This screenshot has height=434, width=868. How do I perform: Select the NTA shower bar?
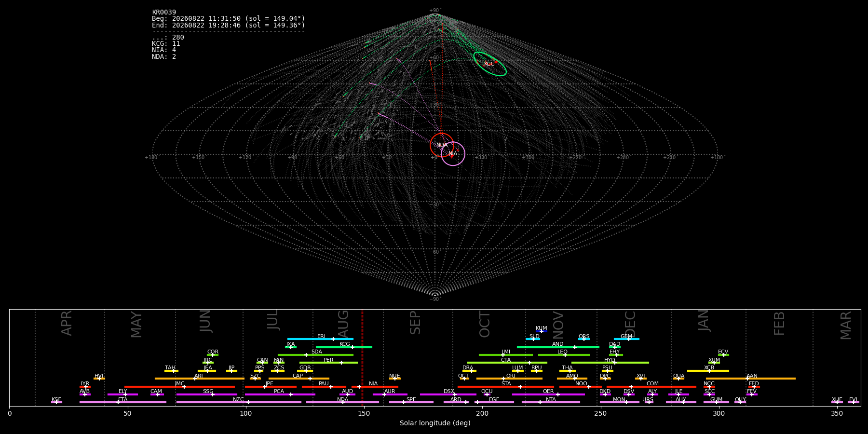pyautogui.click(x=551, y=402)
